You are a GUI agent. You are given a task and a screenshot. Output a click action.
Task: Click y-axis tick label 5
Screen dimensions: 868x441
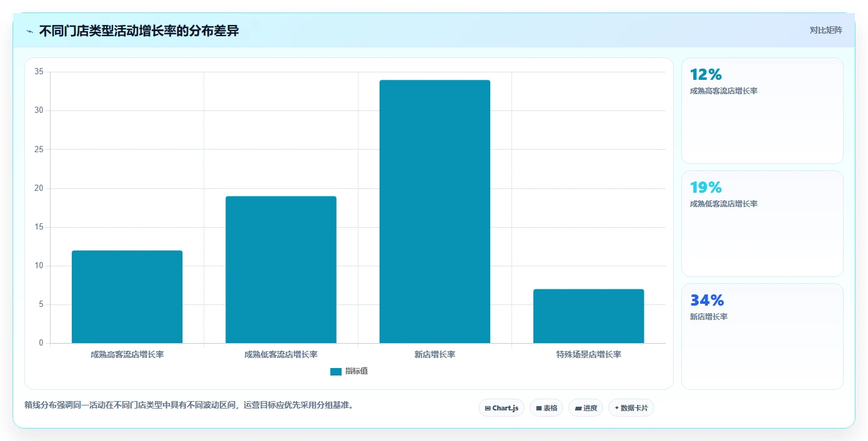[41, 304]
